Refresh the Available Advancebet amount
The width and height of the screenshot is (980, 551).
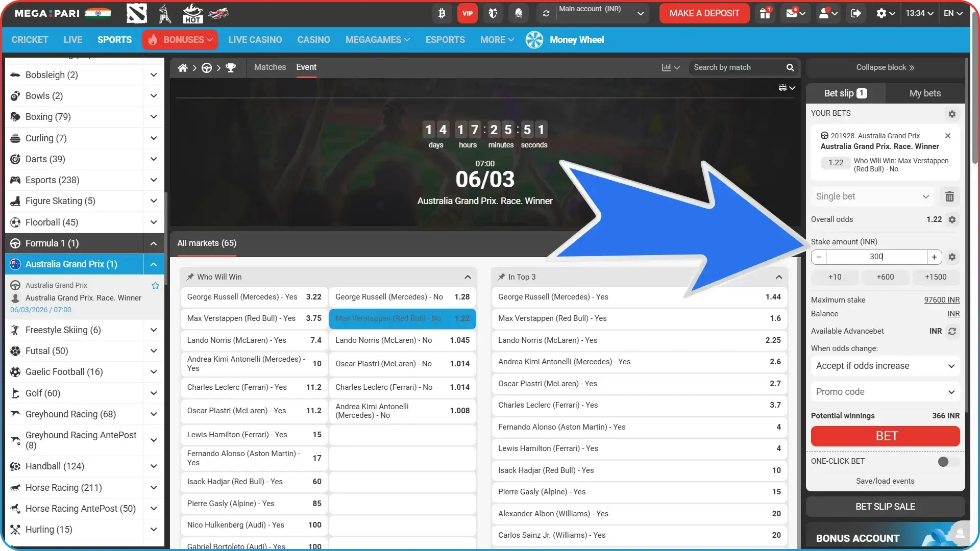pyautogui.click(x=952, y=331)
